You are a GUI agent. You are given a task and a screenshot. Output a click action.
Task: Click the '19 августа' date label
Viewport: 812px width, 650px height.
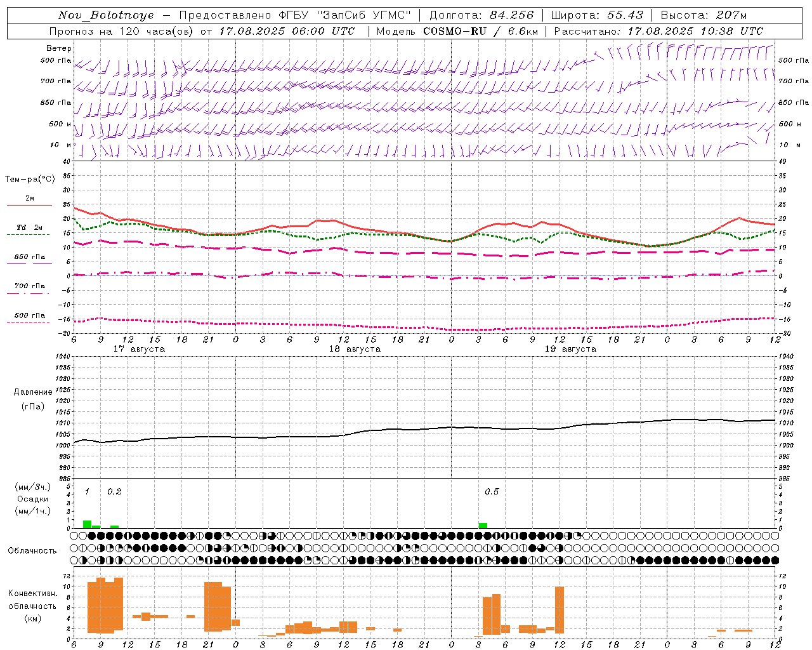(570, 349)
